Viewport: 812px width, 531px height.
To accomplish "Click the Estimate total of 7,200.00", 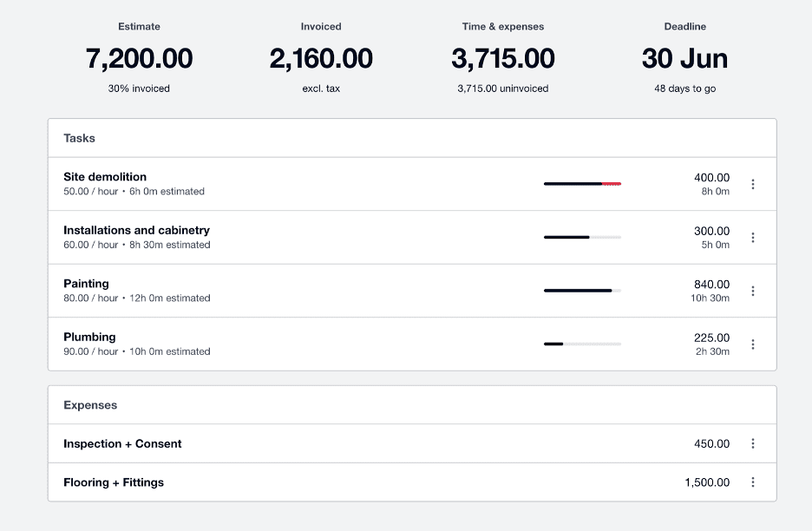I will coord(140,58).
